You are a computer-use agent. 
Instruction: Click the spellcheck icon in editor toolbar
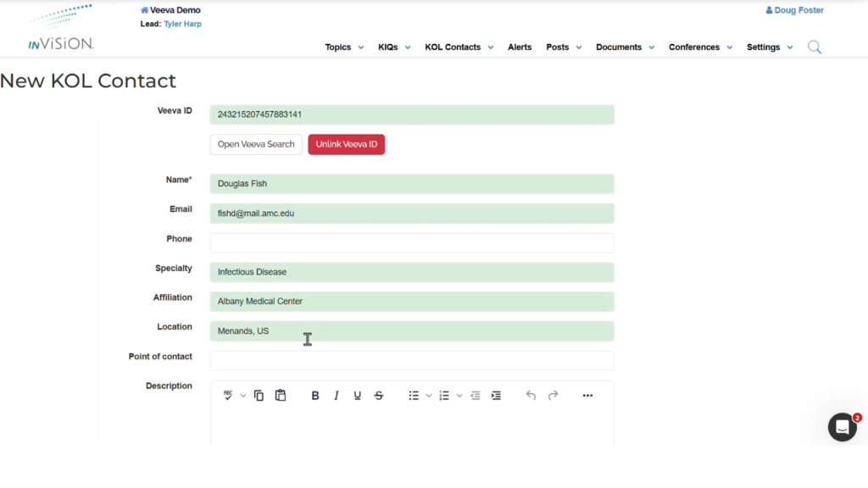(x=228, y=396)
